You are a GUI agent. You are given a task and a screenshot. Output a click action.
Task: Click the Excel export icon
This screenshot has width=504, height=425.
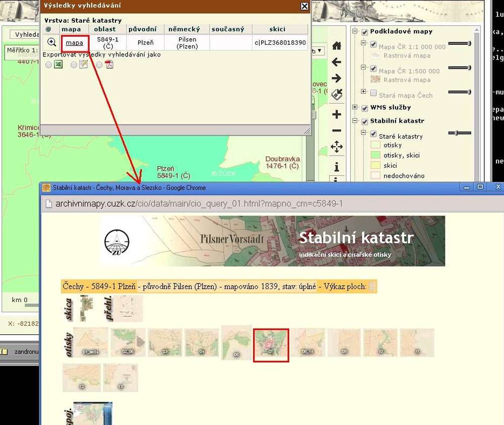tap(58, 64)
